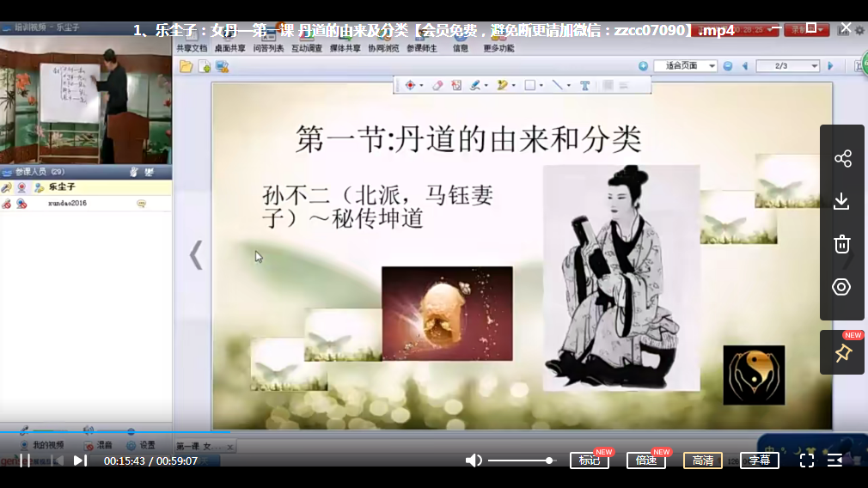The height and width of the screenshot is (488, 868).
Task: Go to the previous video with left chevron
Action: pos(195,256)
